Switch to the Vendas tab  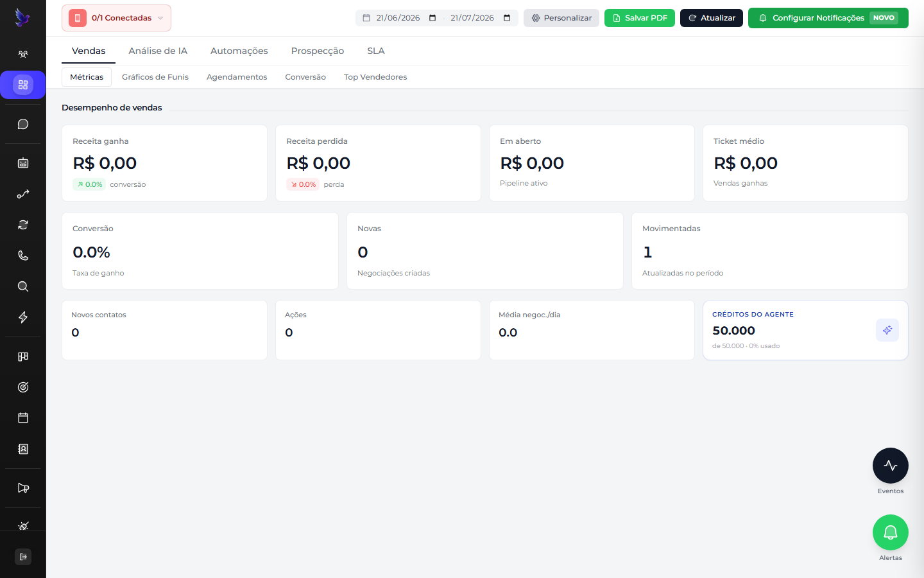(x=89, y=51)
